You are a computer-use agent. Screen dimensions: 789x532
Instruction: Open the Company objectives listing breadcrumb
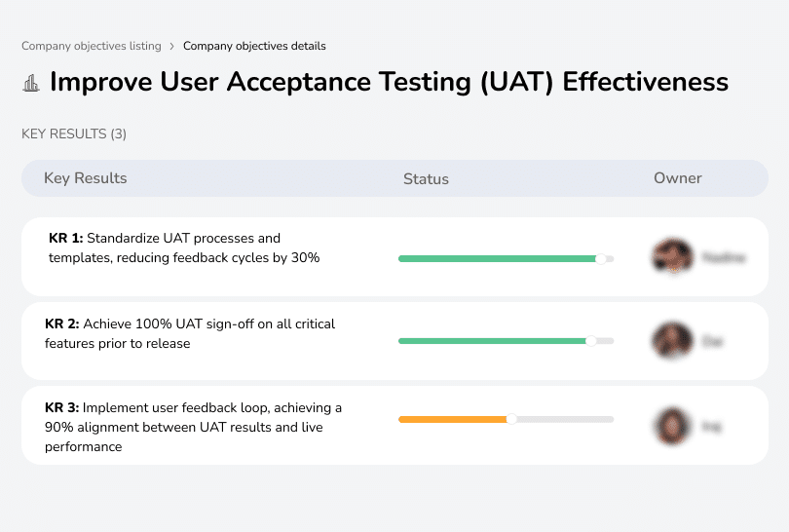(92, 46)
